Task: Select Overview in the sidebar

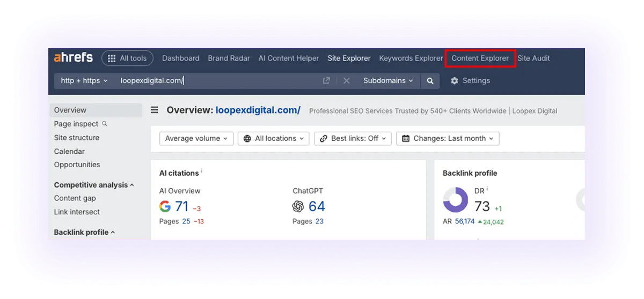Action: click(x=96, y=110)
